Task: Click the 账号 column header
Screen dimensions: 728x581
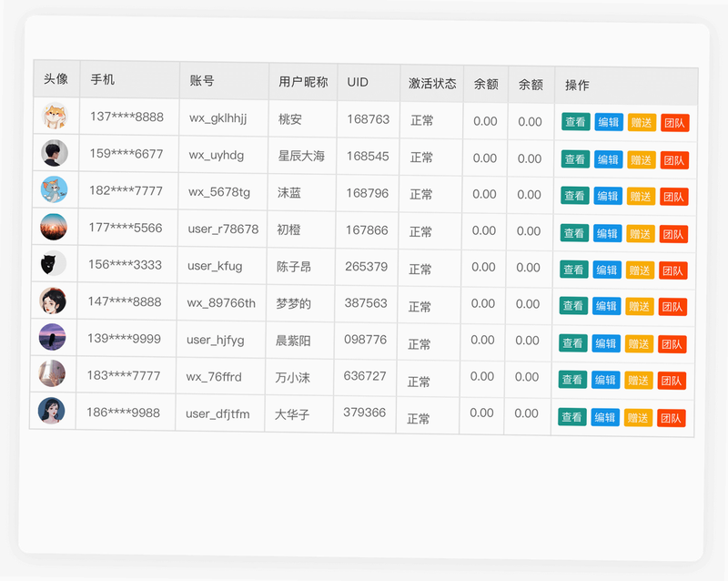Action: (x=202, y=81)
